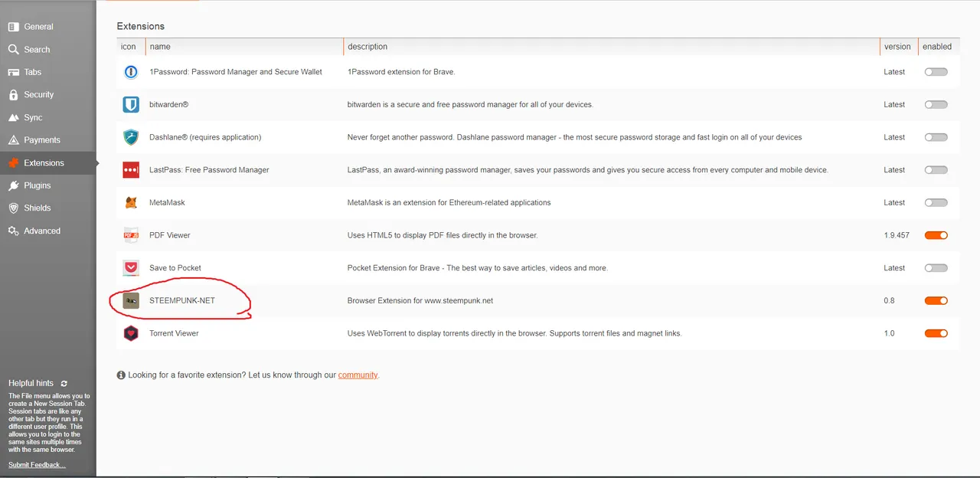This screenshot has height=478, width=980.
Task: Click the Dashlane (requires application) name
Action: [205, 137]
